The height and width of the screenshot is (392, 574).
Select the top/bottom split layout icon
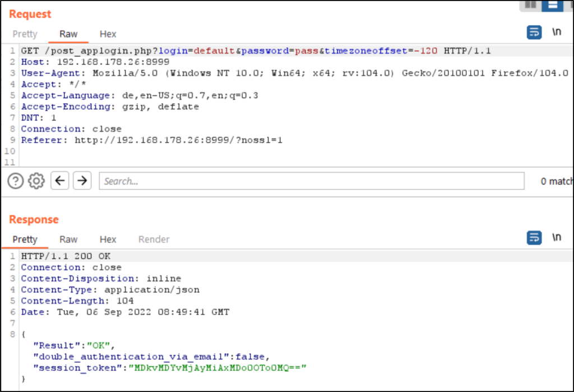coord(553,5)
